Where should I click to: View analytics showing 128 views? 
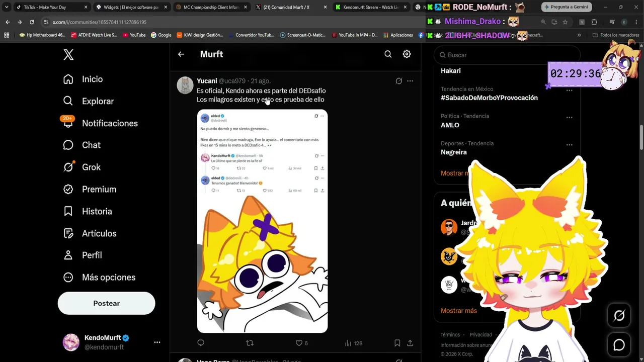point(354,343)
